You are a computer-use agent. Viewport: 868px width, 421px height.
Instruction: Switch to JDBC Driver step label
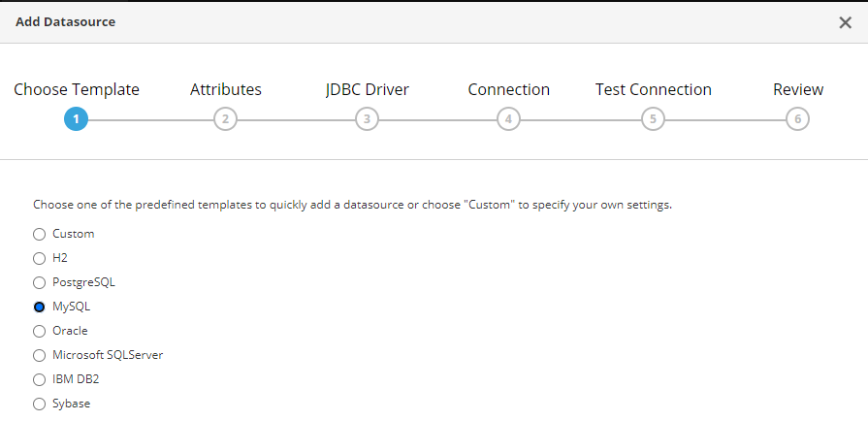pyautogui.click(x=367, y=90)
